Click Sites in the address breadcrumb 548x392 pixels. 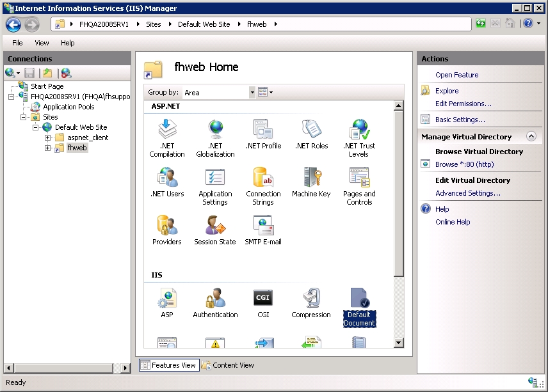click(154, 24)
